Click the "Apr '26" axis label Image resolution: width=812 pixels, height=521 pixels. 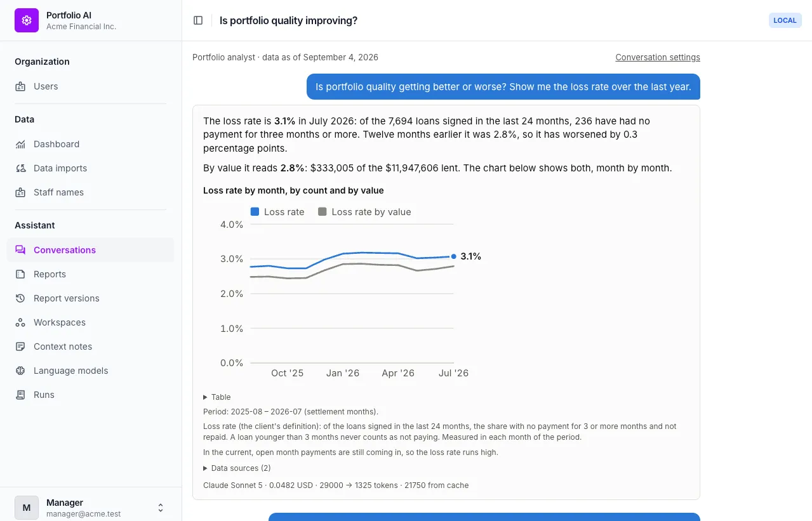(398, 373)
